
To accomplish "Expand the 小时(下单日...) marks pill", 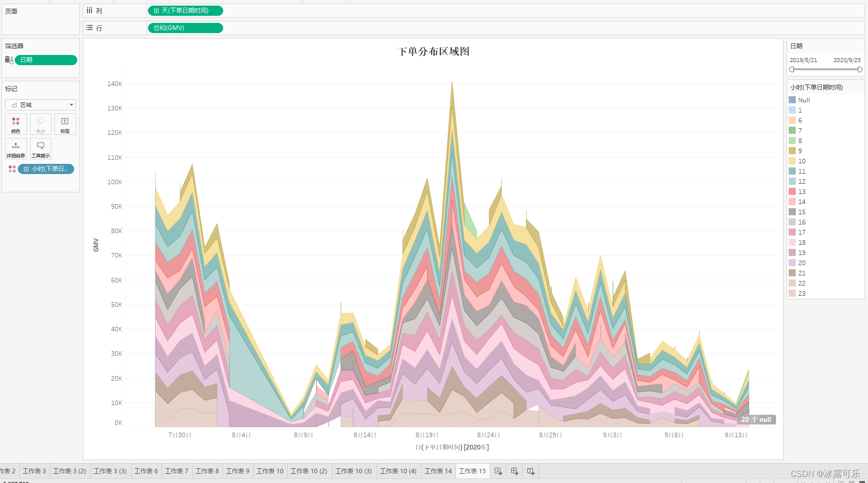I will click(26, 169).
